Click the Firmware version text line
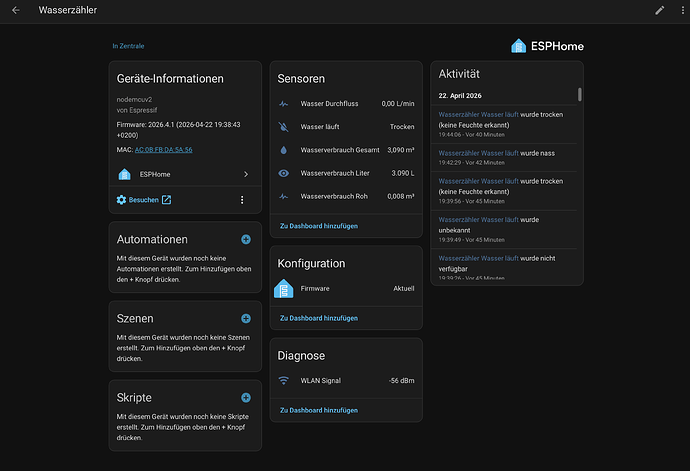This screenshot has width=690, height=471. pyautogui.click(x=178, y=130)
